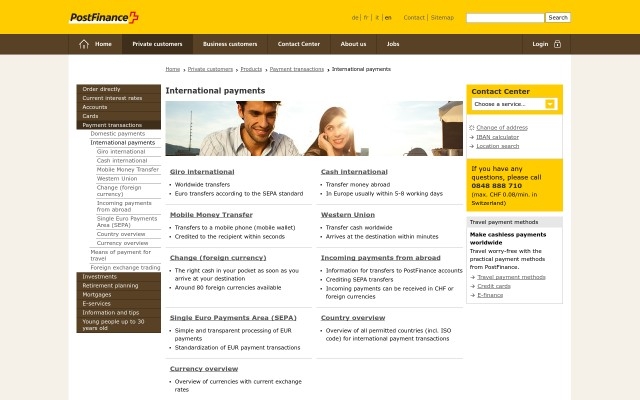This screenshot has height=400, width=640.
Task: Open Mobile Money Transfer in sidebar
Action: click(127, 169)
